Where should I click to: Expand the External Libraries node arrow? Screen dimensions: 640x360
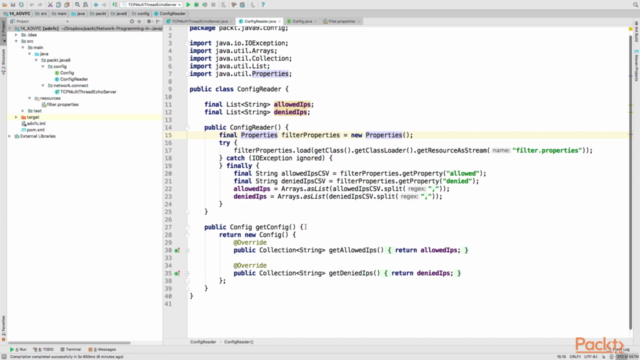[10, 136]
